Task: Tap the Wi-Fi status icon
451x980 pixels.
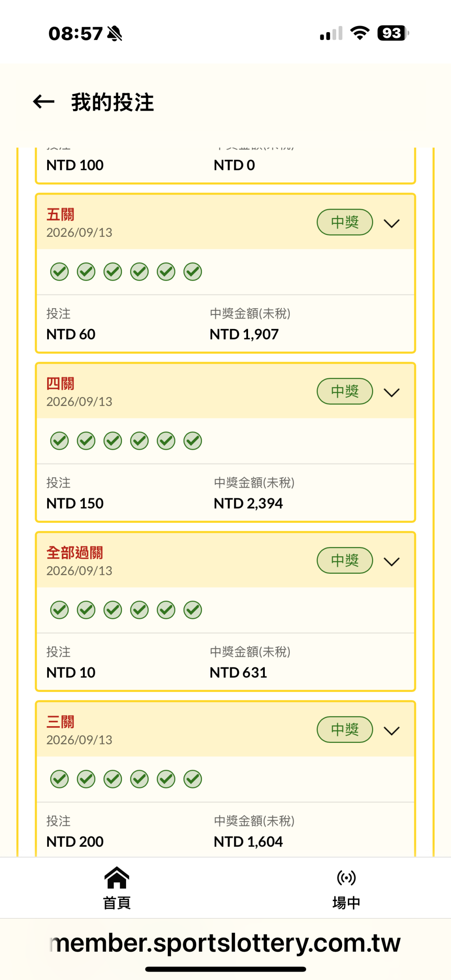Action: tap(360, 33)
